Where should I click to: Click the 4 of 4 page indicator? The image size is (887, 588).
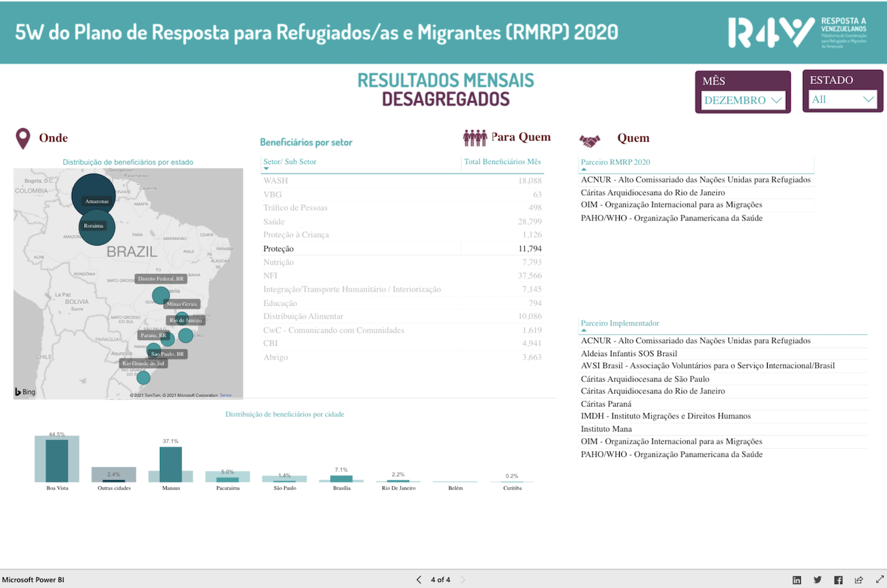click(x=441, y=580)
